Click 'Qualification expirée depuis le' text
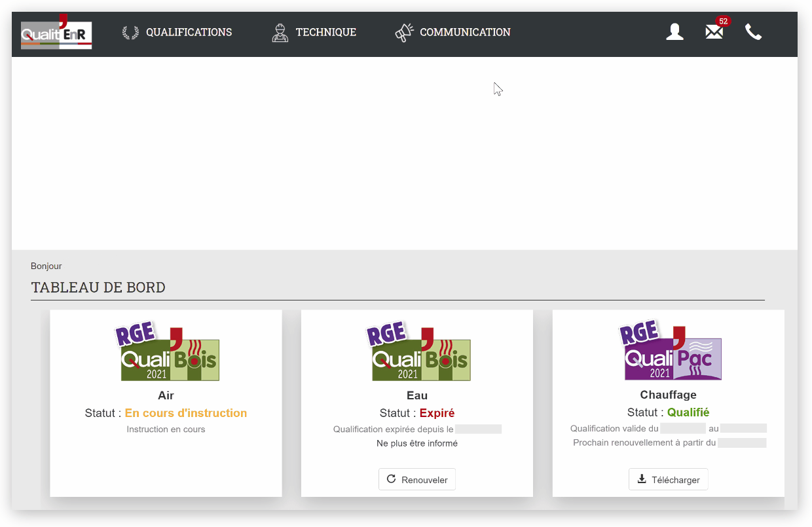This screenshot has width=812, height=527. point(393,429)
